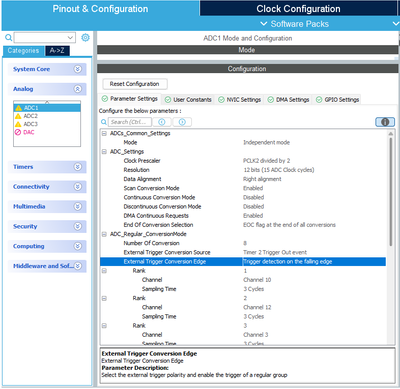Switch to the Clock Configuration tab
The height and width of the screenshot is (389, 400).
(x=298, y=9)
